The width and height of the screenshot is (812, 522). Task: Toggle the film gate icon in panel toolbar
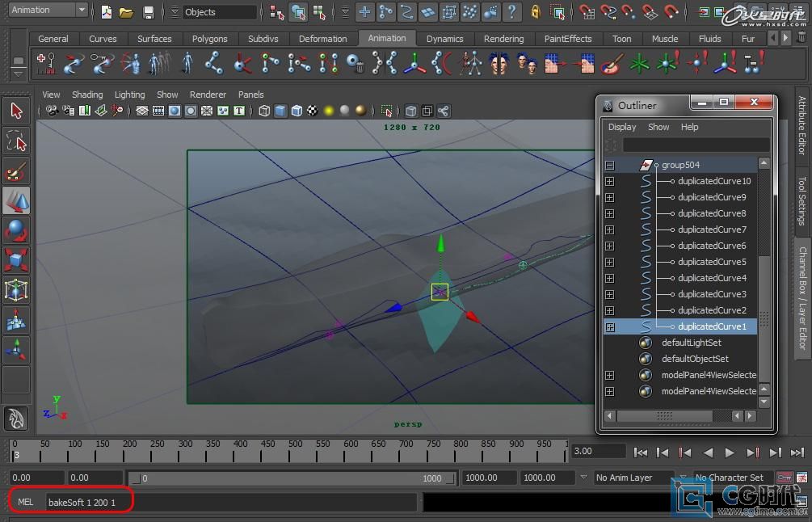158,111
